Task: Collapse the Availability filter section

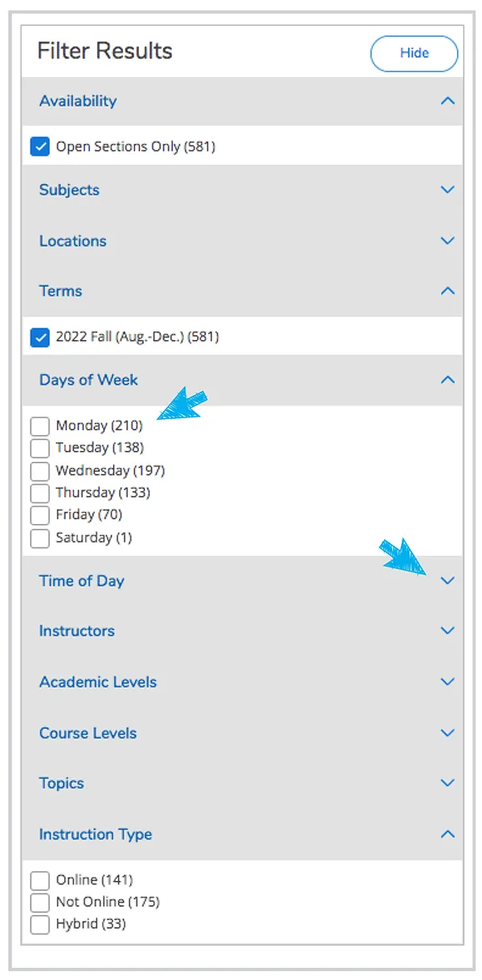Action: coord(447,100)
